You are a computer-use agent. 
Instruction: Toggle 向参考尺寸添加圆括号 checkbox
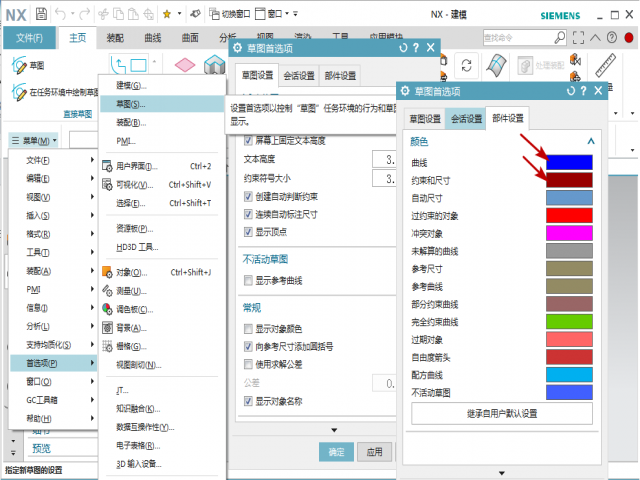(248, 347)
